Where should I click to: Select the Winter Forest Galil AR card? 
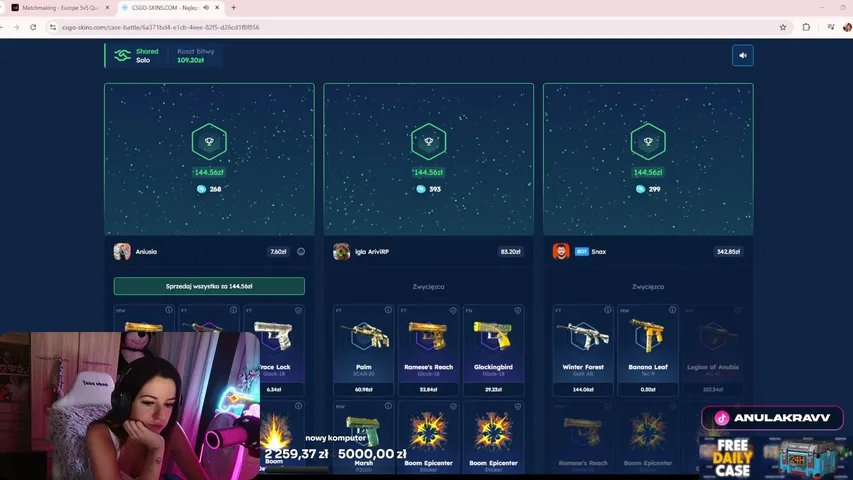pyautogui.click(x=583, y=350)
